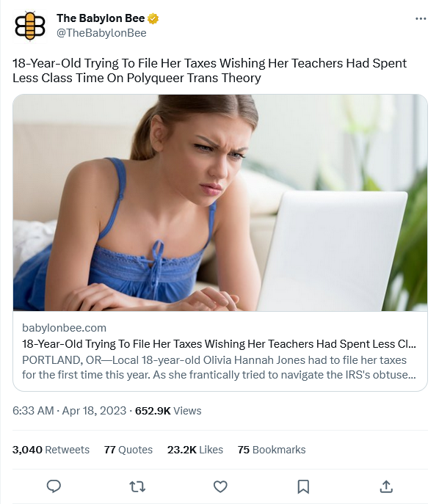
Task: Open the 652.9K Views analytics
Action: [x=168, y=411]
